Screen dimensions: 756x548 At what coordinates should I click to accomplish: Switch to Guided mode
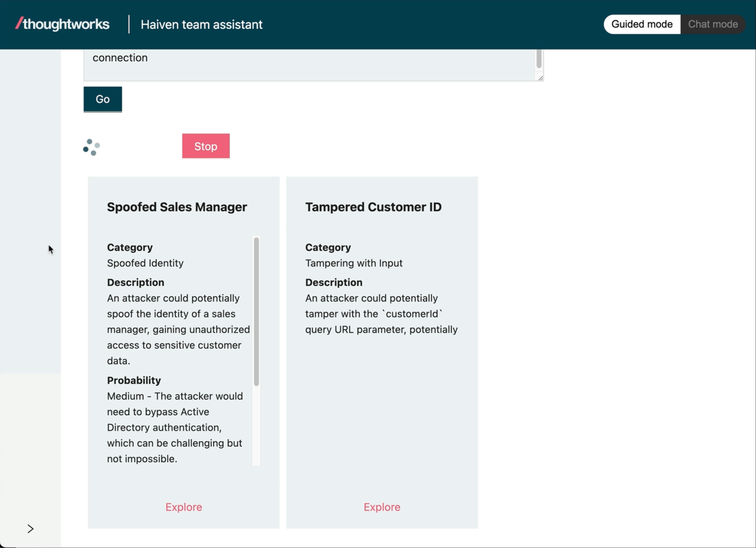click(642, 24)
